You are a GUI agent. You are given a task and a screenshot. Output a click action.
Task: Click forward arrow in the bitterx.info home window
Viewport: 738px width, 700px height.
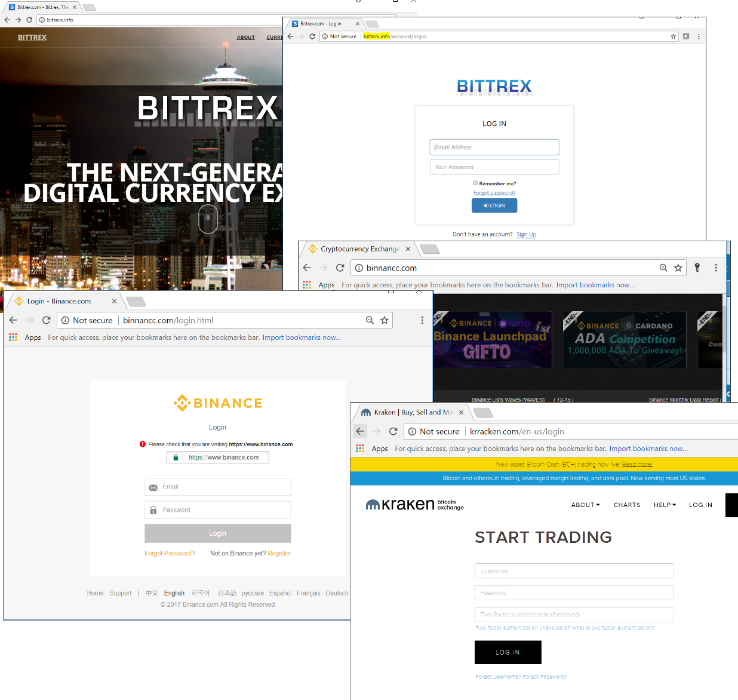pos(18,20)
